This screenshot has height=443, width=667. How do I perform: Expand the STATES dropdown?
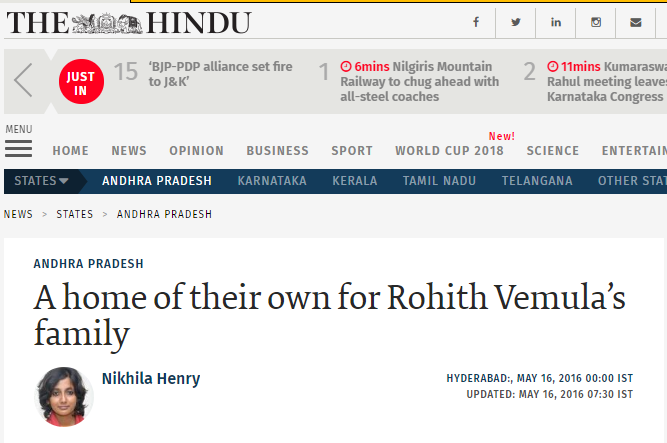click(41, 181)
